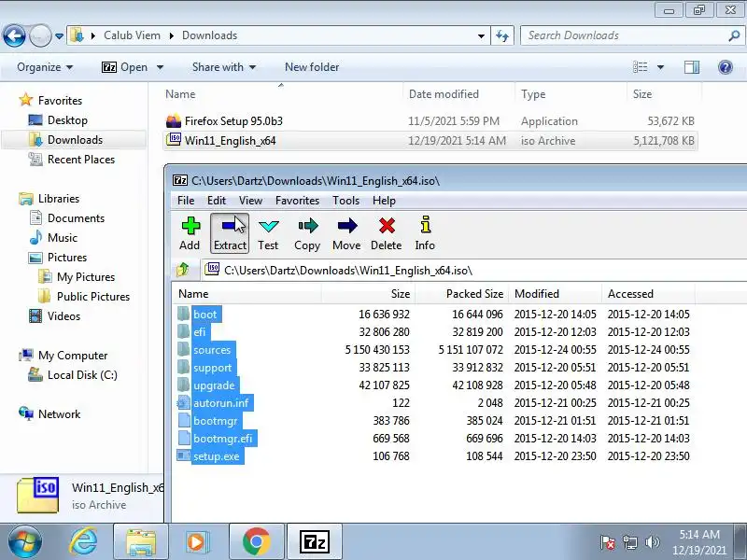Click Calub Viem breadcrumb arrow
Image resolution: width=747 pixels, height=560 pixels.
172,35
